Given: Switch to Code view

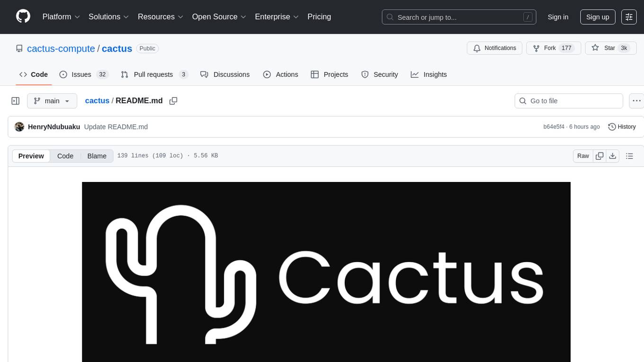Looking at the screenshot, I should point(65,156).
